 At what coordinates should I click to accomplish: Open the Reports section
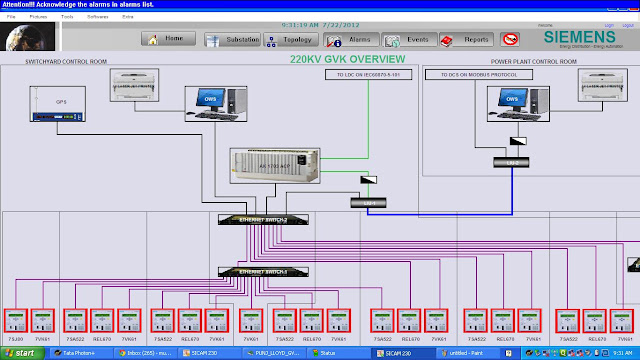(467, 40)
